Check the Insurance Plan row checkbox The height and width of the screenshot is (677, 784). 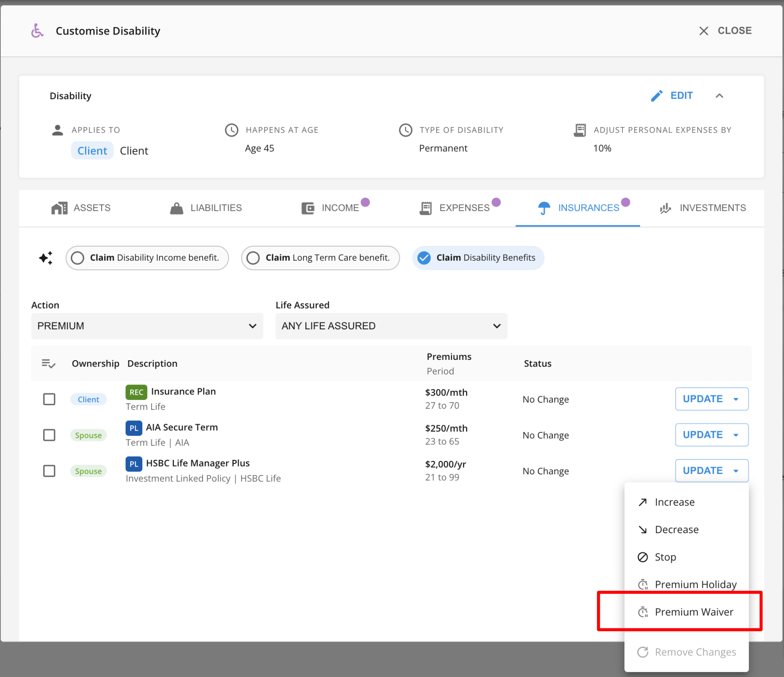point(49,399)
